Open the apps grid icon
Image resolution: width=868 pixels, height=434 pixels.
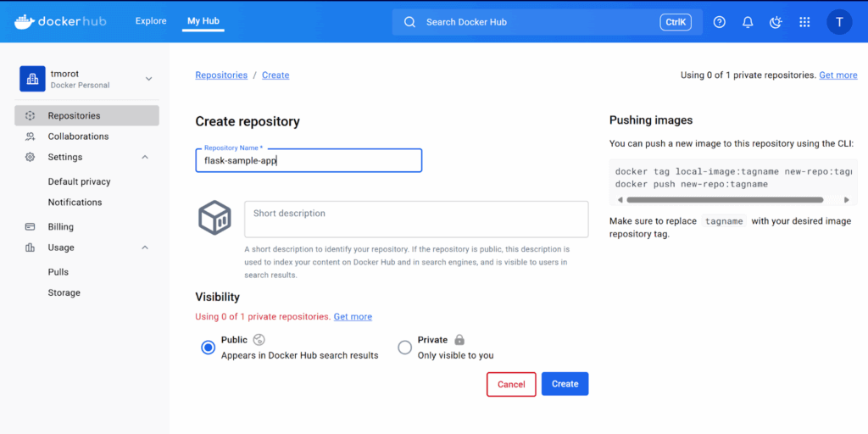(x=804, y=22)
